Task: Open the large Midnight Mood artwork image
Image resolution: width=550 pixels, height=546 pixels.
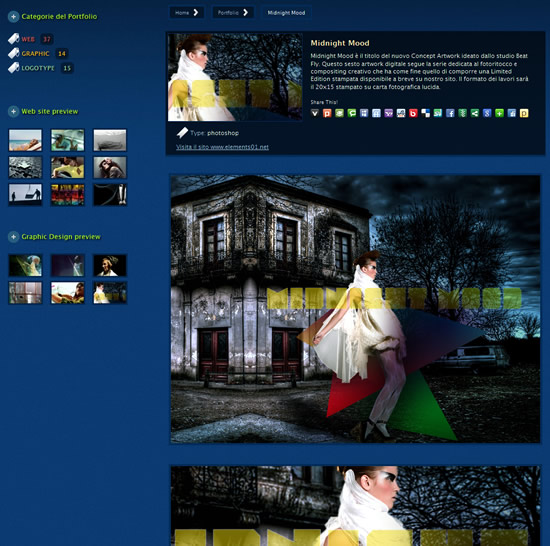Action: pos(355,309)
